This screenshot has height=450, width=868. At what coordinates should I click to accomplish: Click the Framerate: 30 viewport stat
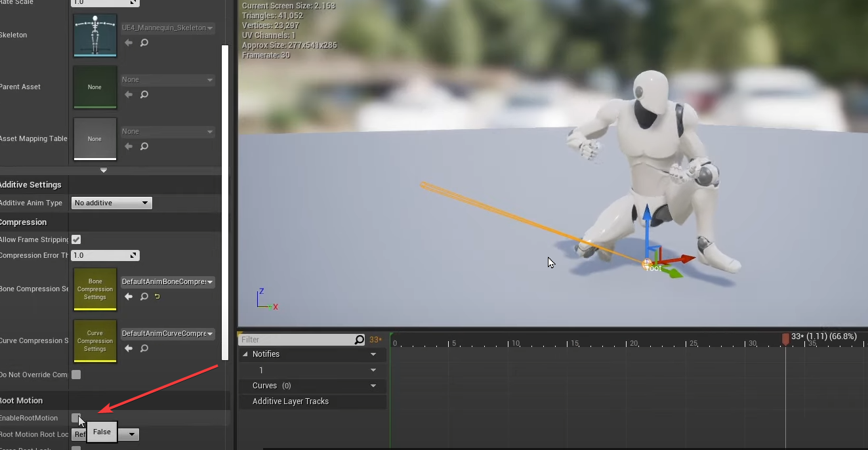point(266,55)
